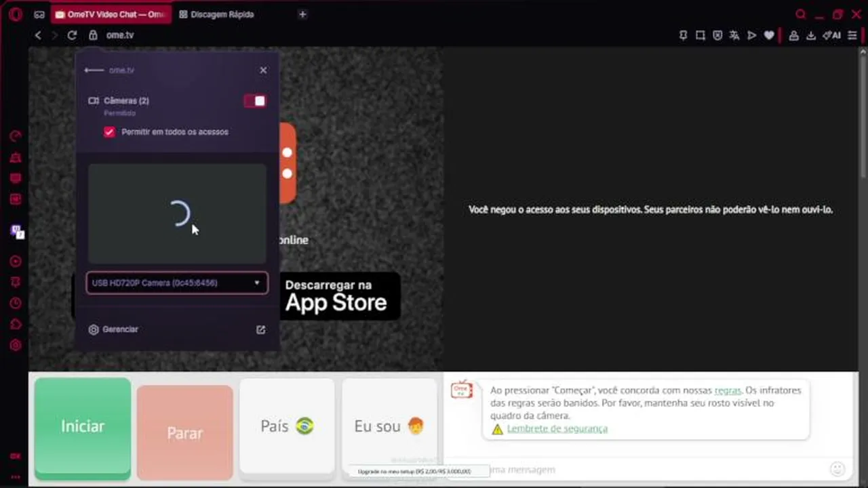The image size is (868, 488).
Task: Open the Opera menu logo
Action: 15,14
